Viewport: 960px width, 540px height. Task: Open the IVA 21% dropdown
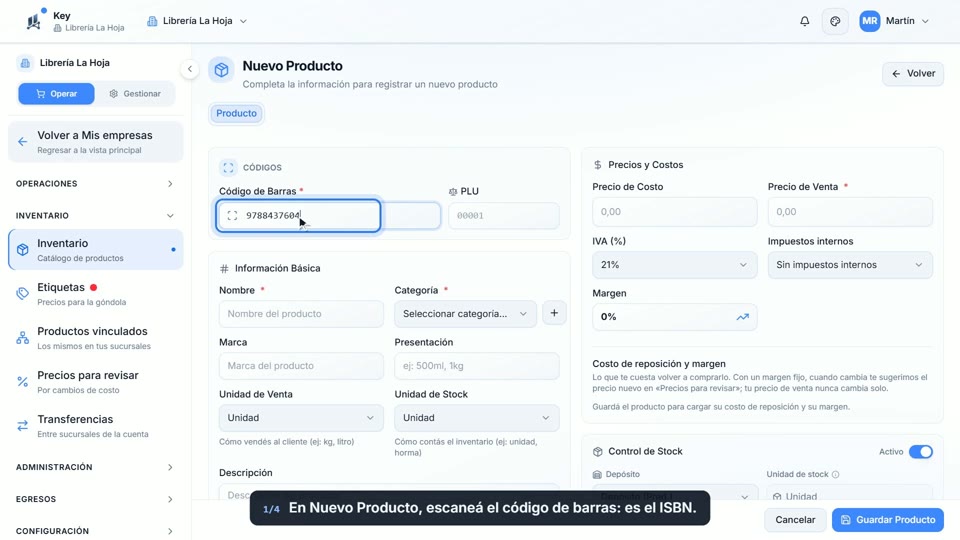click(674, 265)
